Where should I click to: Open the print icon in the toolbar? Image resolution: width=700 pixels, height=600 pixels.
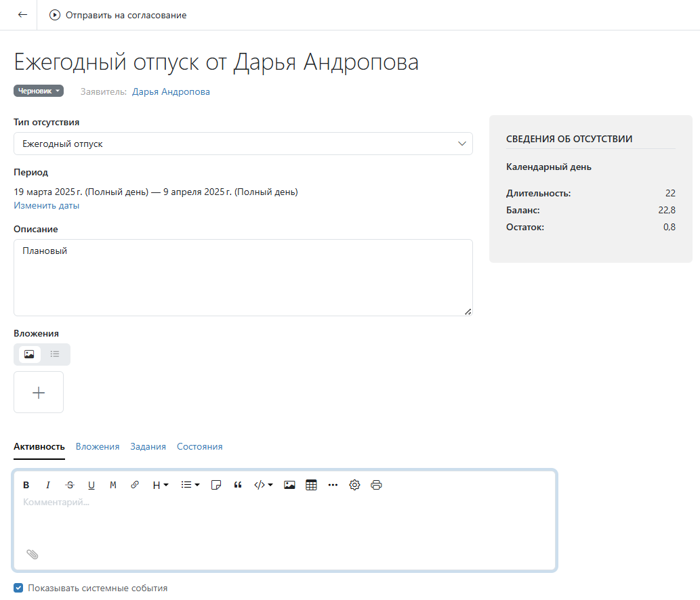pyautogui.click(x=376, y=485)
